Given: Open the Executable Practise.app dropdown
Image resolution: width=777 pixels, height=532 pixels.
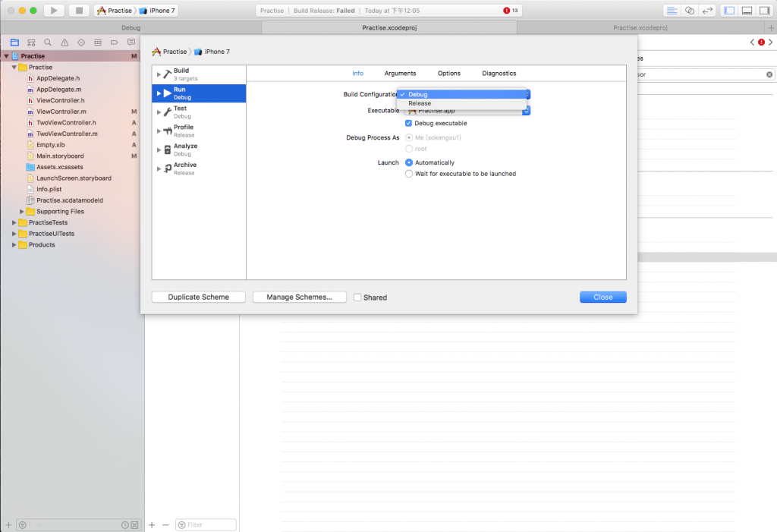Looking at the screenshot, I should click(x=467, y=111).
